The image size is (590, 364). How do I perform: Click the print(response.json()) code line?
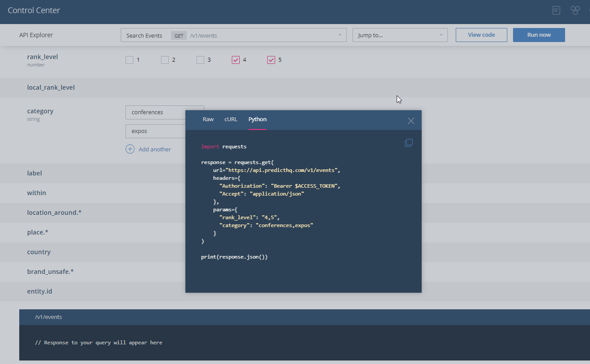coord(234,257)
